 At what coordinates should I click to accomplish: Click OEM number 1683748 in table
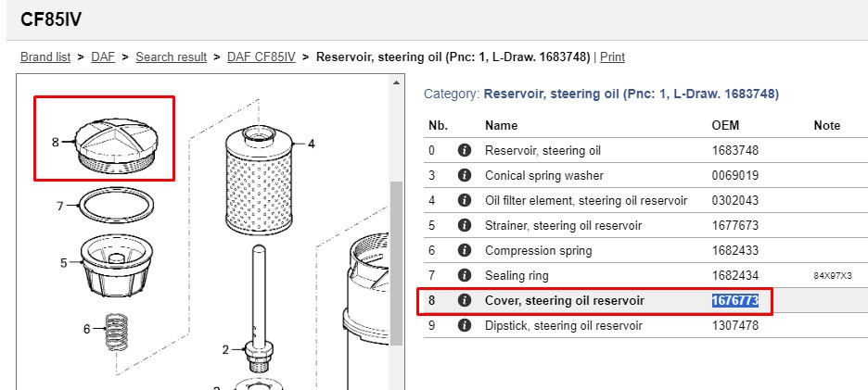735,150
